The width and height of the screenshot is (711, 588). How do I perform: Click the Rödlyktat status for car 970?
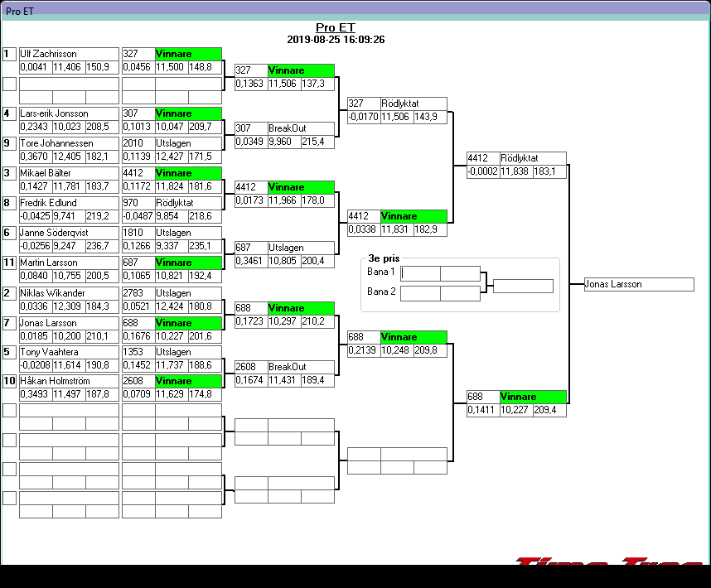tap(188, 203)
